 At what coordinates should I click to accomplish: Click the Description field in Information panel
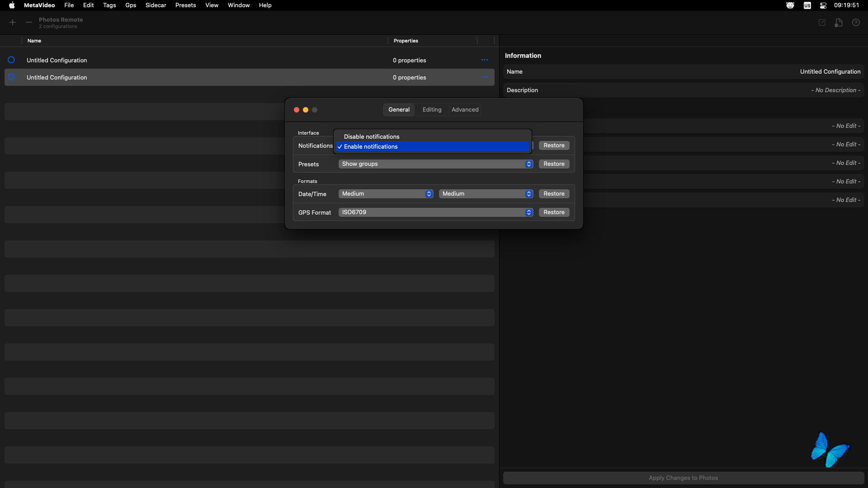pos(683,90)
